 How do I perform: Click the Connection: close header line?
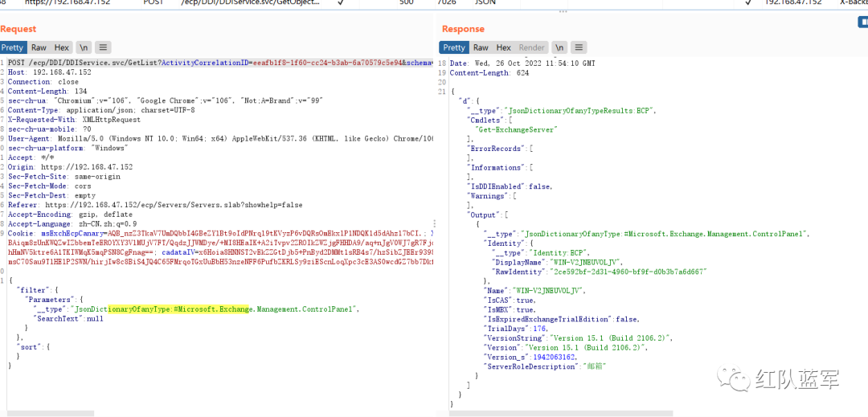(42, 82)
